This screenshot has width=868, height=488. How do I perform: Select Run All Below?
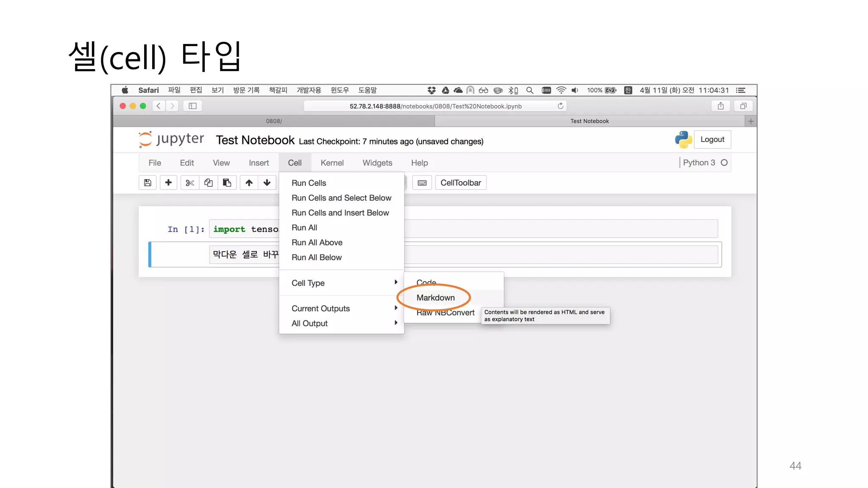coord(342,257)
